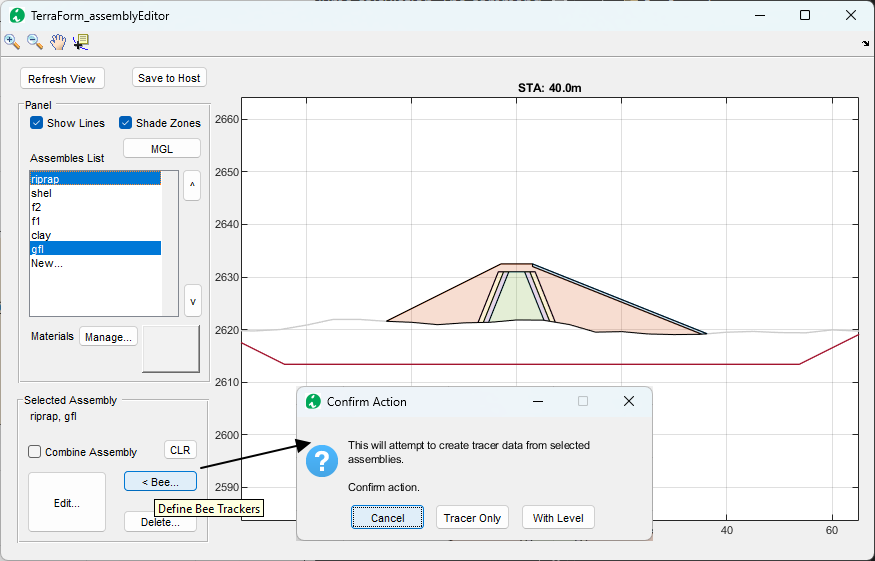Click the With Level button
875x561 pixels.
tap(559, 517)
